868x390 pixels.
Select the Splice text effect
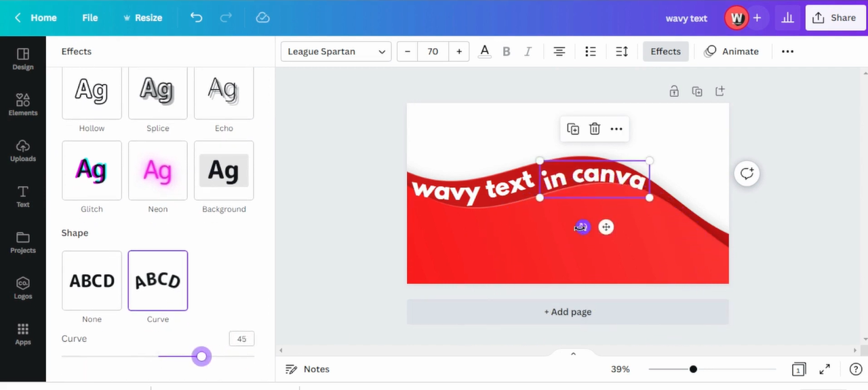coord(158,94)
